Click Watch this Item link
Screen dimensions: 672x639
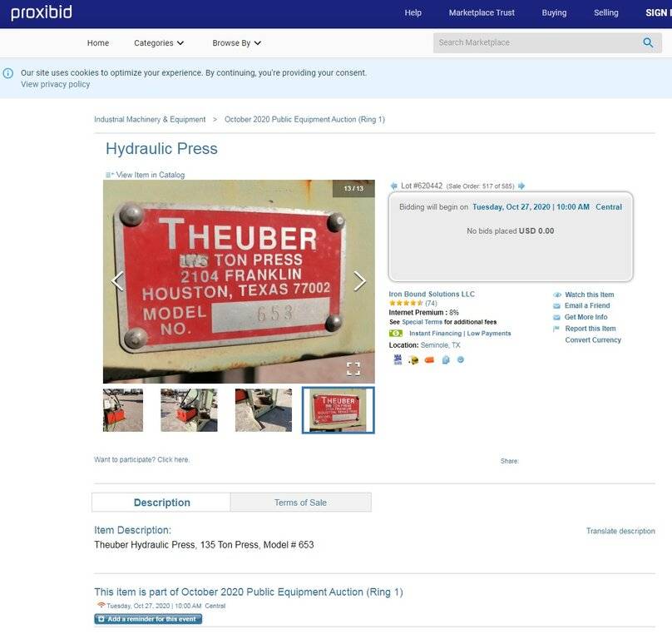pyautogui.click(x=590, y=295)
